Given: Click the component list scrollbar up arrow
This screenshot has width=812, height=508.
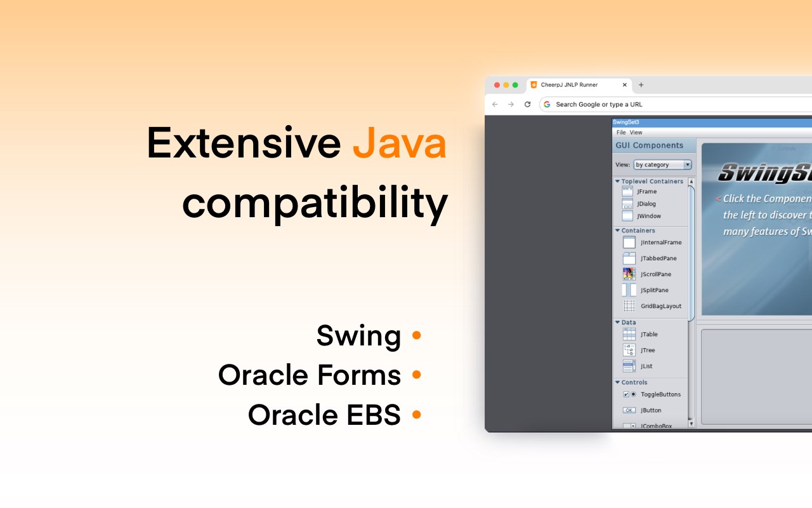Looking at the screenshot, I should tap(691, 181).
